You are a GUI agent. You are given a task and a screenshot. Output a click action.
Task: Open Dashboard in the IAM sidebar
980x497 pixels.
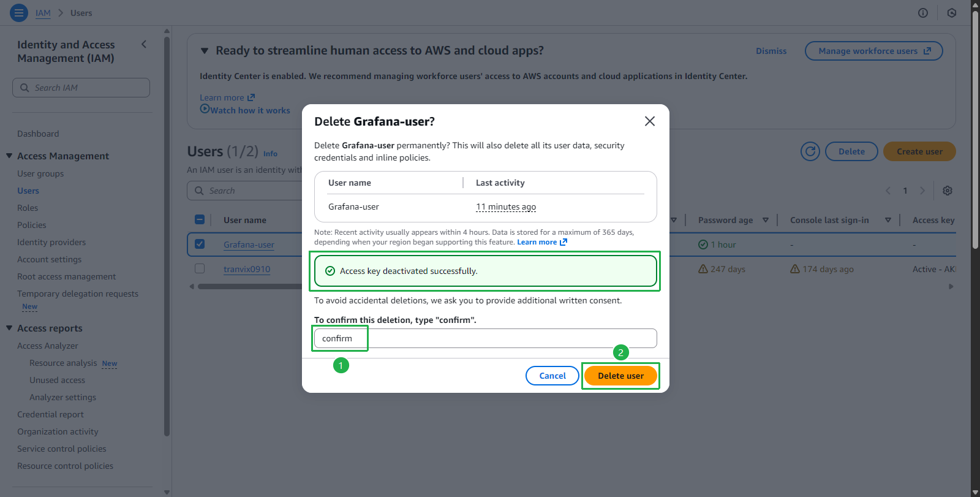(38, 134)
